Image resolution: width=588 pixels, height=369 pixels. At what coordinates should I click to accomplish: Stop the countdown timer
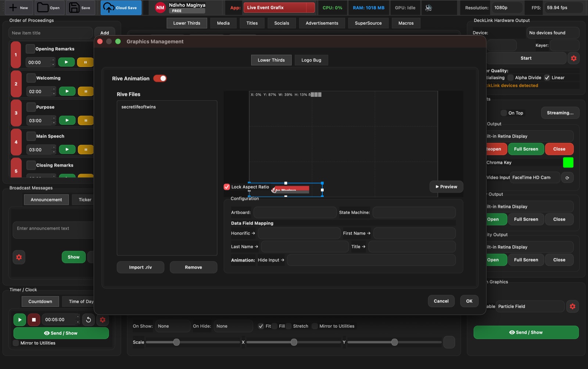[x=34, y=320]
